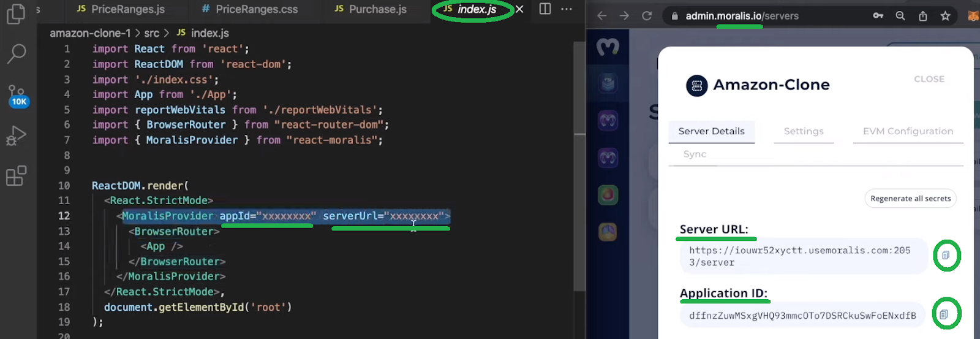Copy the Application ID value

click(944, 314)
